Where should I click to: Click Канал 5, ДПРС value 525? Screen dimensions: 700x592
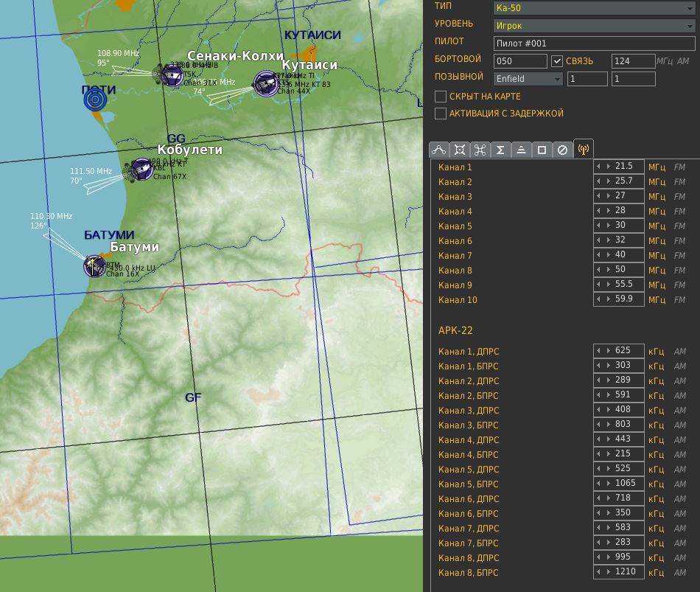(x=623, y=468)
